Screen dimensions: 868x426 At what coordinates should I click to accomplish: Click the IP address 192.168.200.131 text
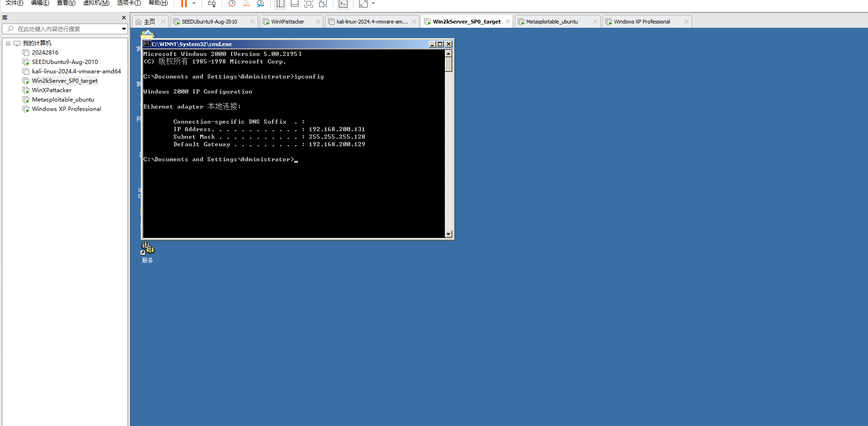pyautogui.click(x=337, y=129)
